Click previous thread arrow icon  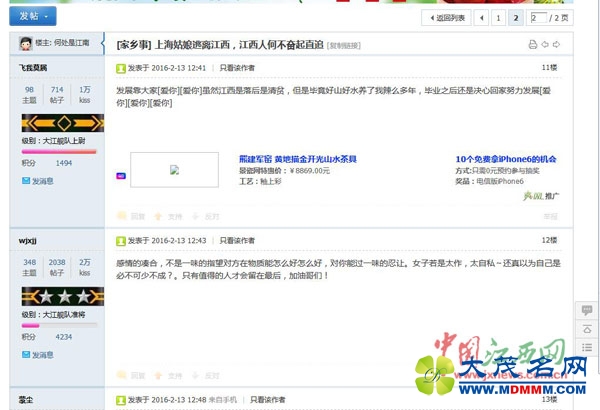point(545,44)
